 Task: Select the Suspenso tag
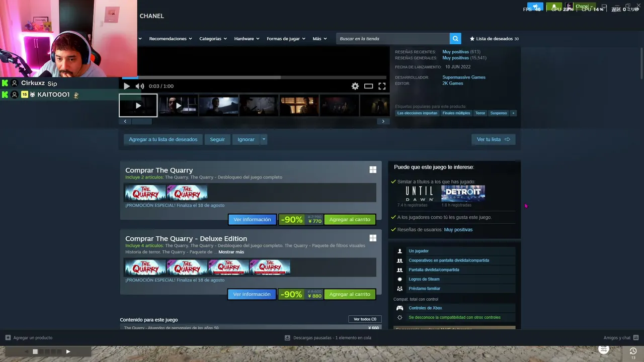click(499, 113)
